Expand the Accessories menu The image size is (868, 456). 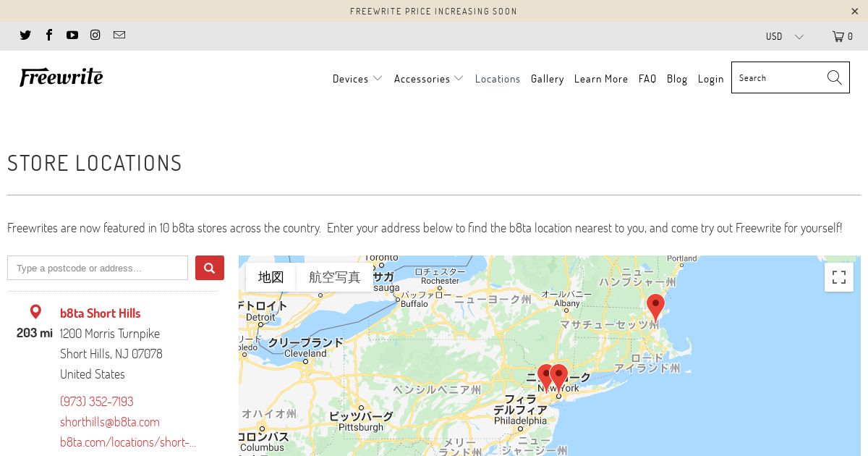pos(429,79)
